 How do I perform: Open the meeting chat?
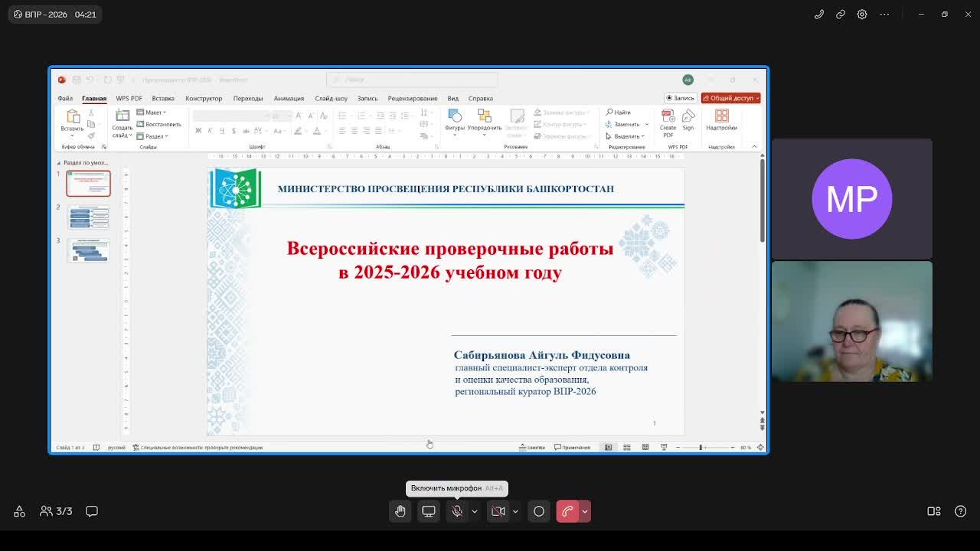pos(92,511)
